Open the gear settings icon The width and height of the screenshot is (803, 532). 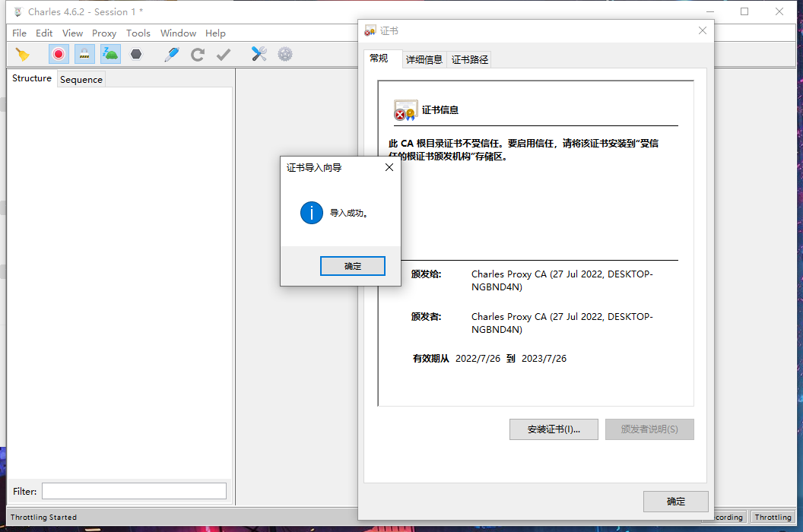(x=285, y=54)
